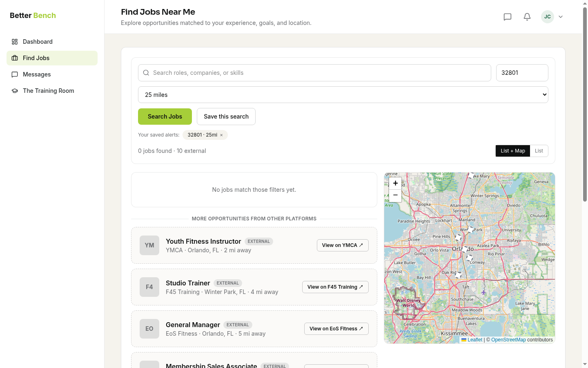Click the page vertical scrollbar
This screenshot has width=588, height=368.
coord(585,104)
